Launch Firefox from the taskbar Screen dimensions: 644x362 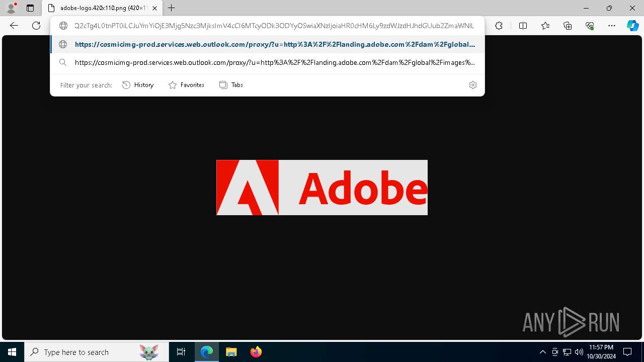coord(256,352)
